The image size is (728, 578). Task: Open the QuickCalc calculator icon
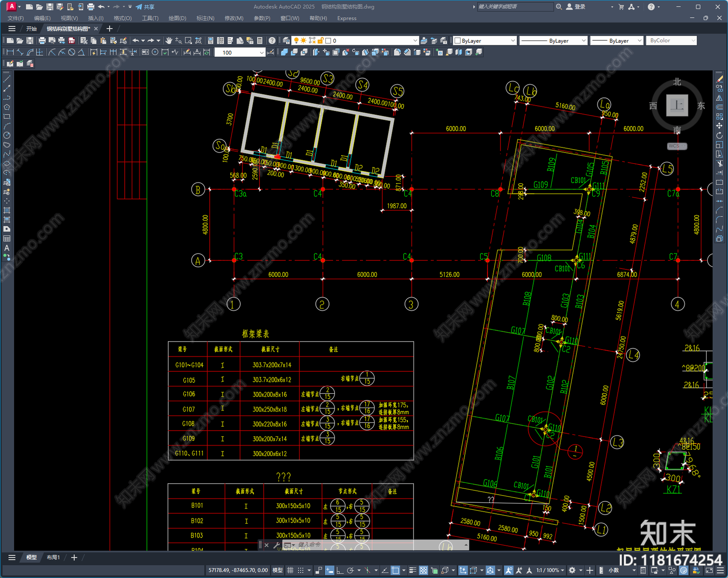click(x=260, y=41)
